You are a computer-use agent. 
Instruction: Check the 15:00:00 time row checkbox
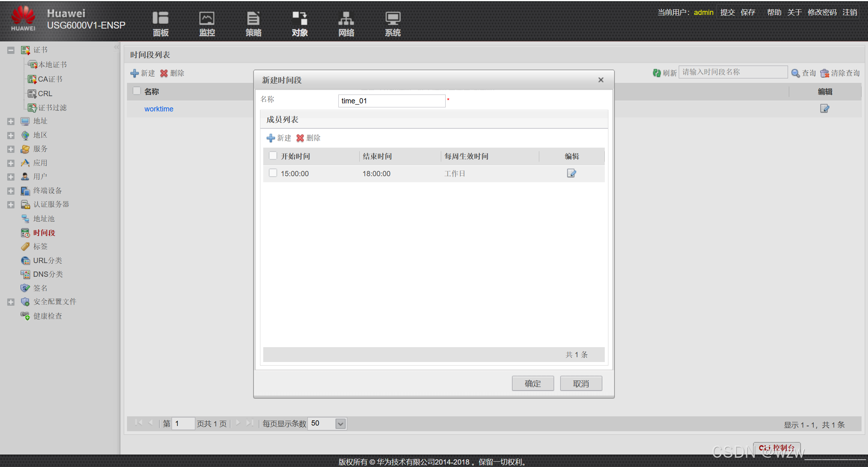pos(273,173)
